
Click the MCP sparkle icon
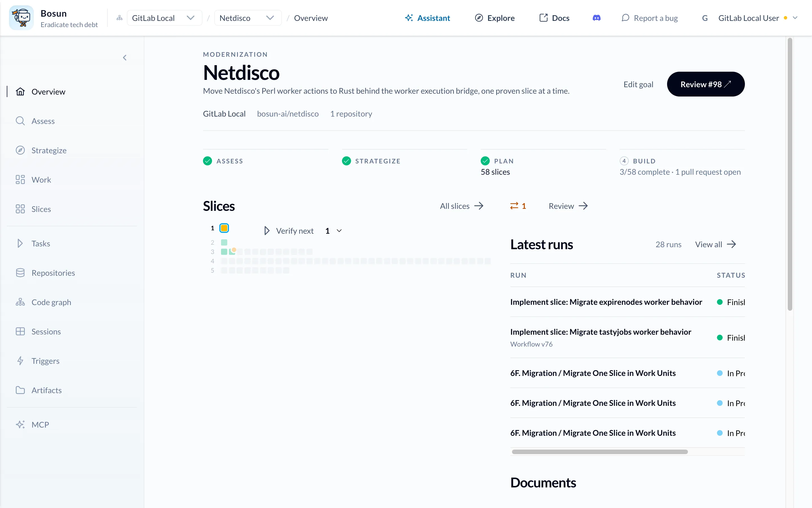tap(20, 424)
